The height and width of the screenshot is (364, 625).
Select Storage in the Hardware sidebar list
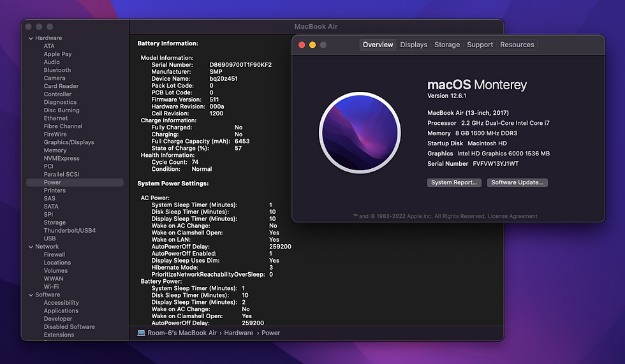[x=55, y=222]
